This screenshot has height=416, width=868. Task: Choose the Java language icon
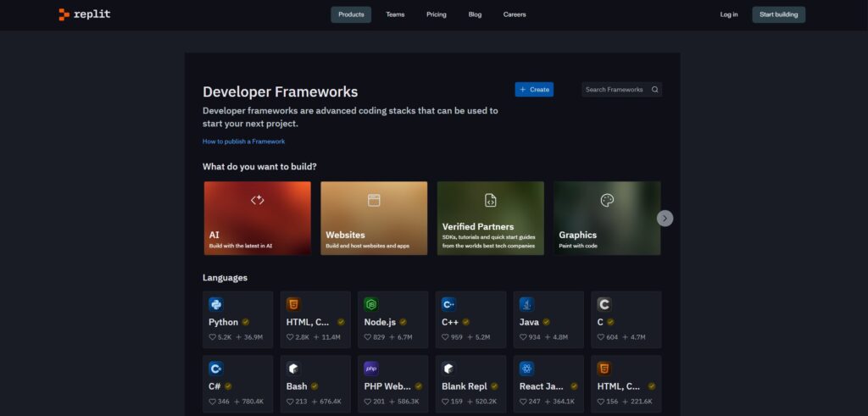[x=526, y=304]
